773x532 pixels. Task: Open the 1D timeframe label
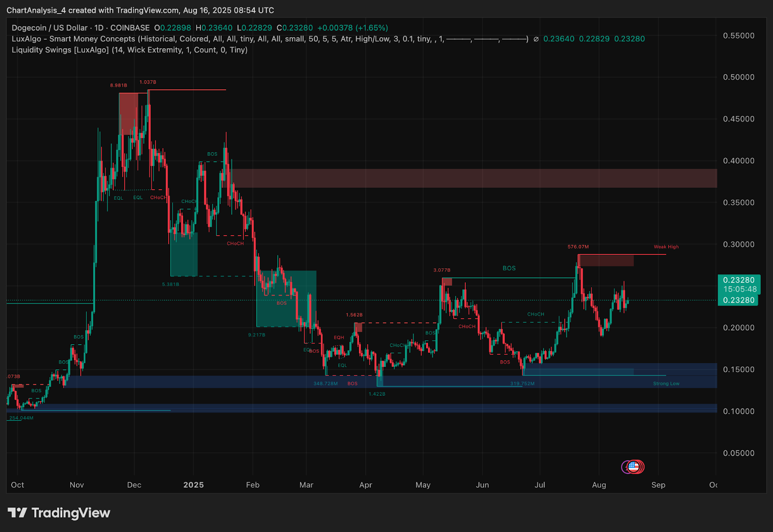(99, 28)
